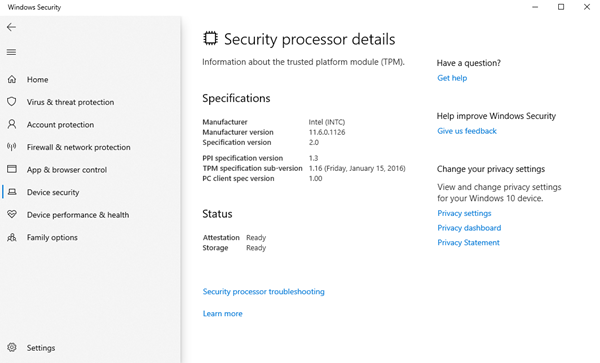Click the Home house icon
600x363 pixels.
[x=12, y=79]
